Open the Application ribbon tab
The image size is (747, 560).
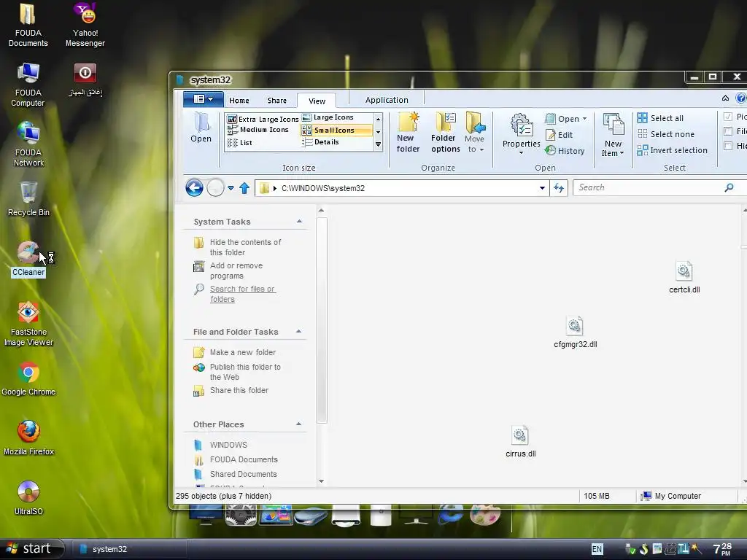(387, 100)
